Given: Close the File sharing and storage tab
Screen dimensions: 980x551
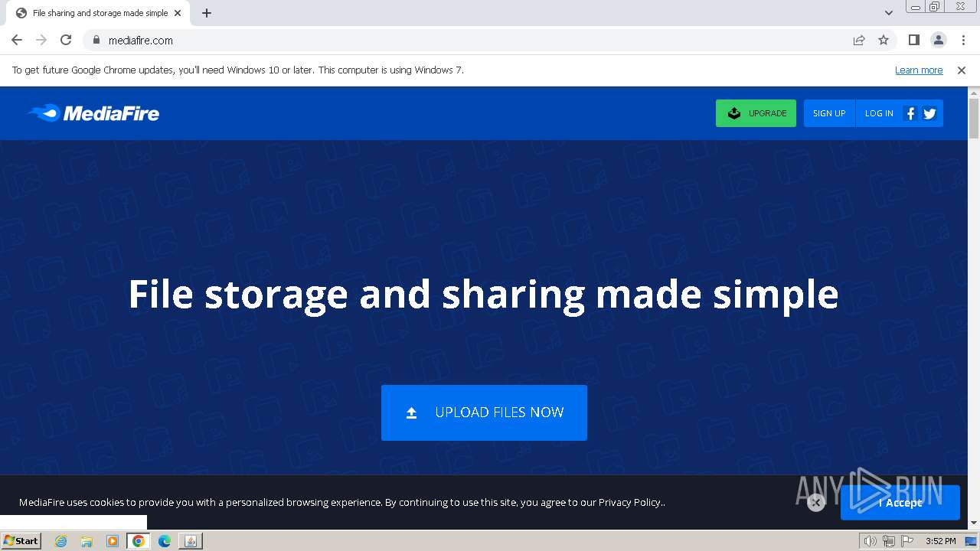Looking at the screenshot, I should [178, 13].
